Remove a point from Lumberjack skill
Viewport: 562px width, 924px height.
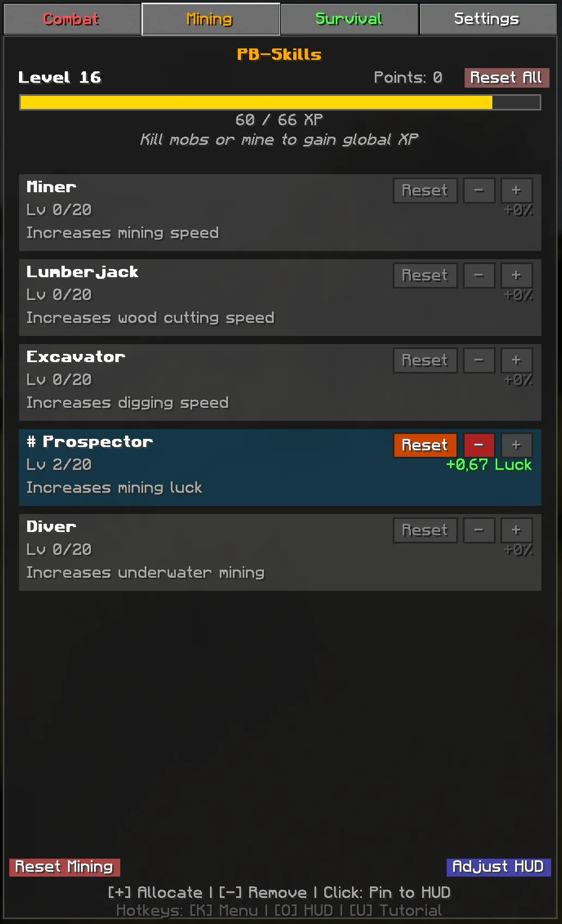coord(479,276)
